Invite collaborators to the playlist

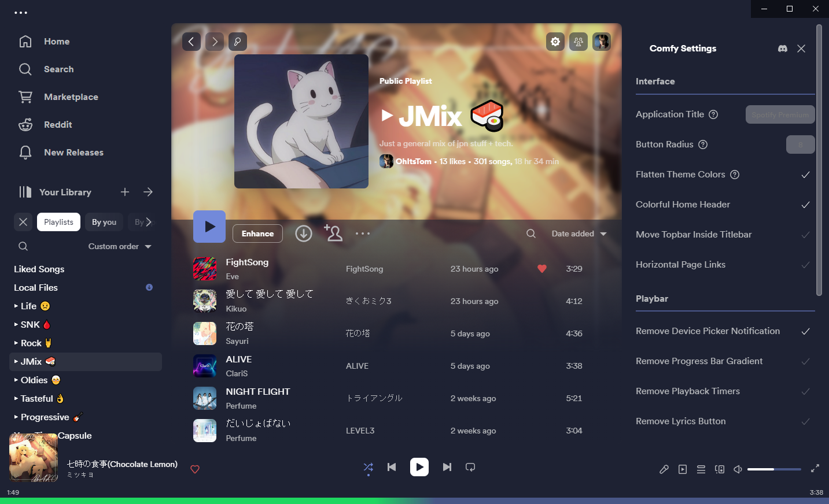[x=333, y=233]
